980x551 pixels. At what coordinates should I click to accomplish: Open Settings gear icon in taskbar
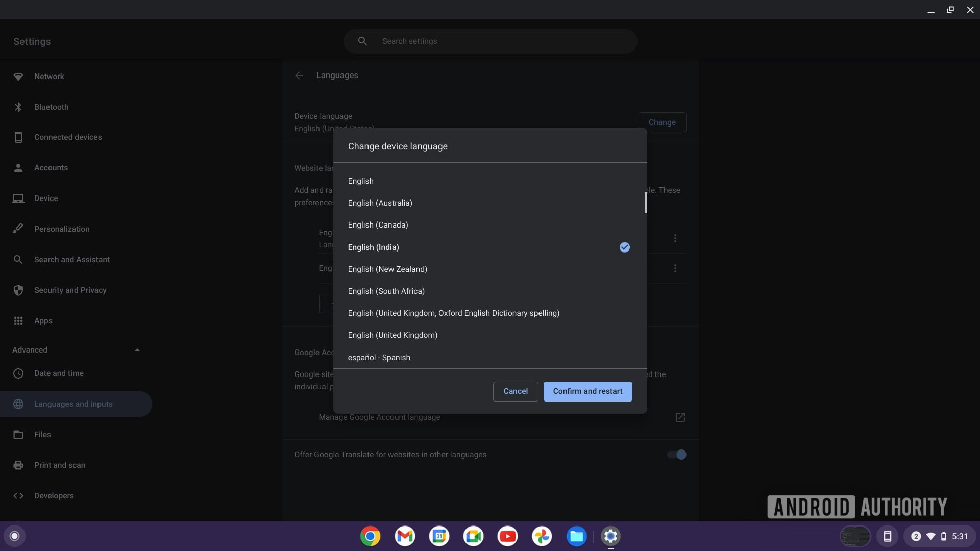[610, 536]
